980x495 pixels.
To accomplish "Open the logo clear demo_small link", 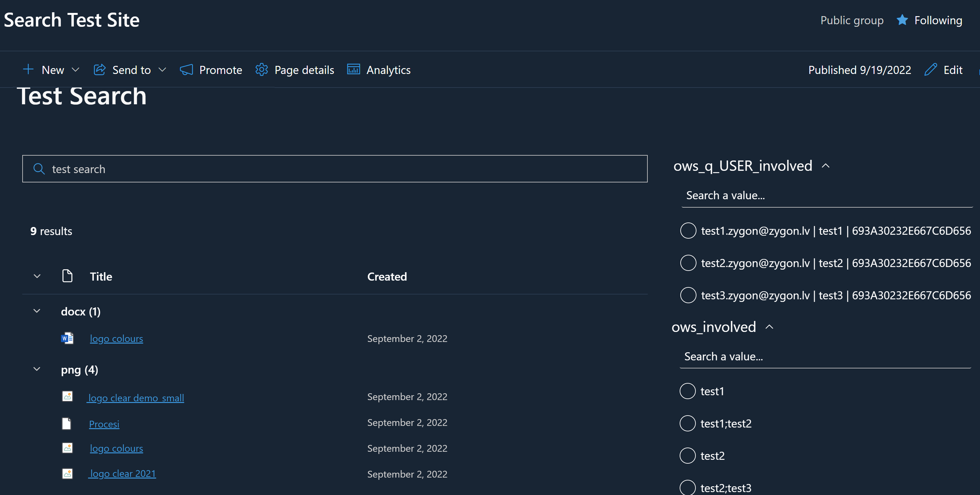I will click(136, 397).
